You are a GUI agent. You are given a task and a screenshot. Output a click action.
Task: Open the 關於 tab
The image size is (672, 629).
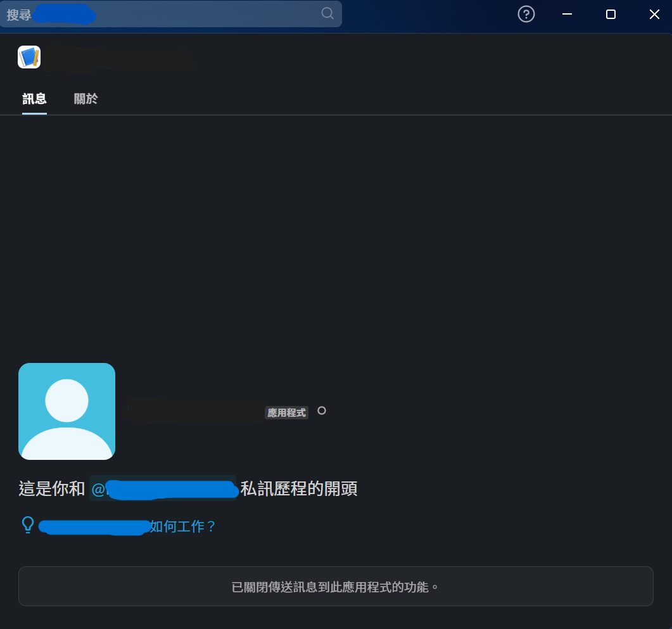[86, 99]
